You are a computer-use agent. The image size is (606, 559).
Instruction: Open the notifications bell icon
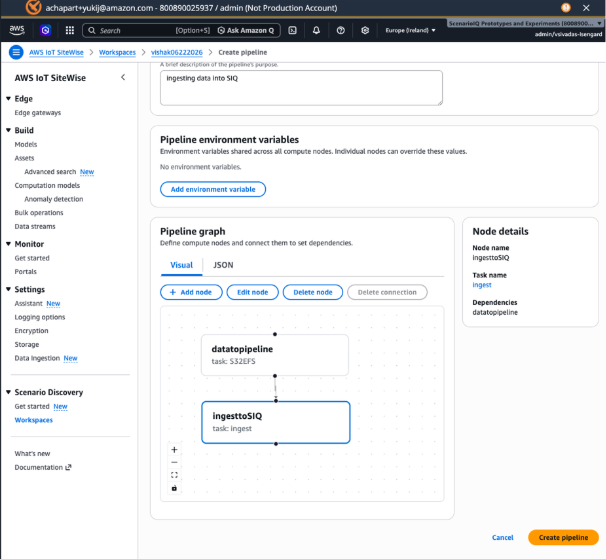[316, 30]
